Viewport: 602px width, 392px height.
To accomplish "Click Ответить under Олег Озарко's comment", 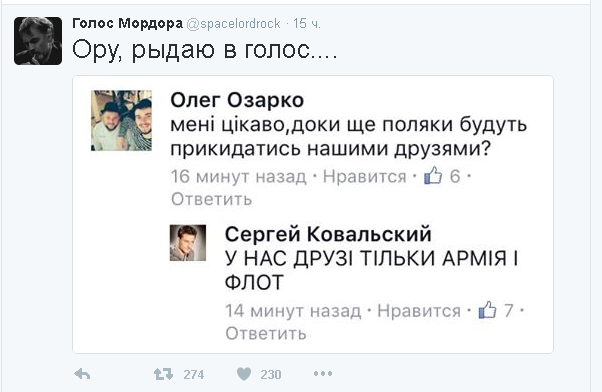I will pos(212,199).
